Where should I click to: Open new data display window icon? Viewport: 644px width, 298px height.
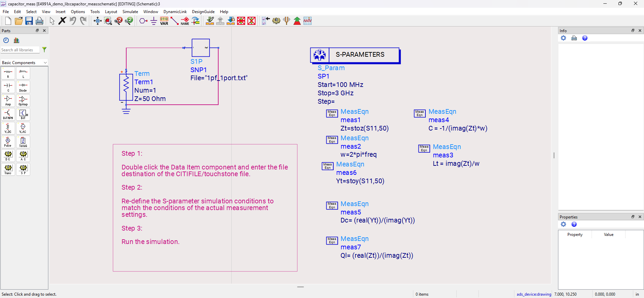pos(308,21)
